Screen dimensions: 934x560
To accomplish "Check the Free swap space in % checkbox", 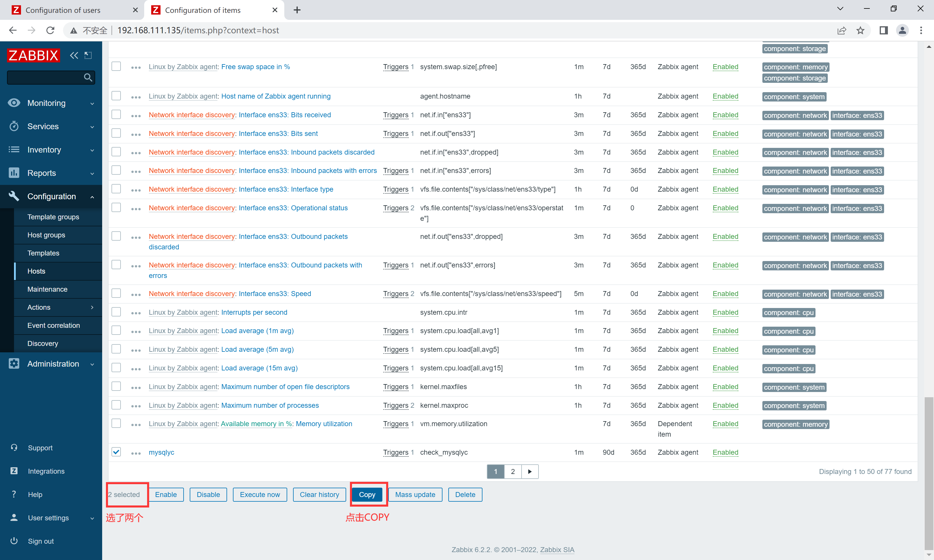I will point(116,66).
